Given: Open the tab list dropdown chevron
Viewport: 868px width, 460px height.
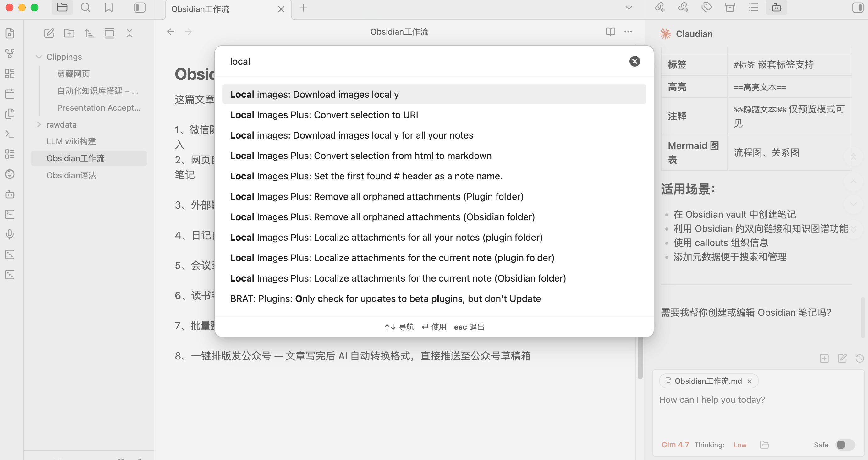Looking at the screenshot, I should [629, 8].
